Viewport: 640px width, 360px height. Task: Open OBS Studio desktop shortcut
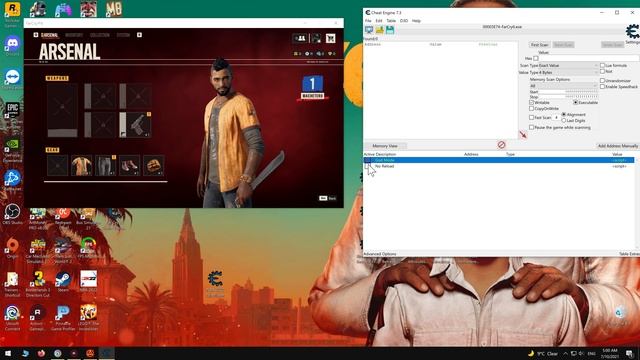(x=12, y=214)
